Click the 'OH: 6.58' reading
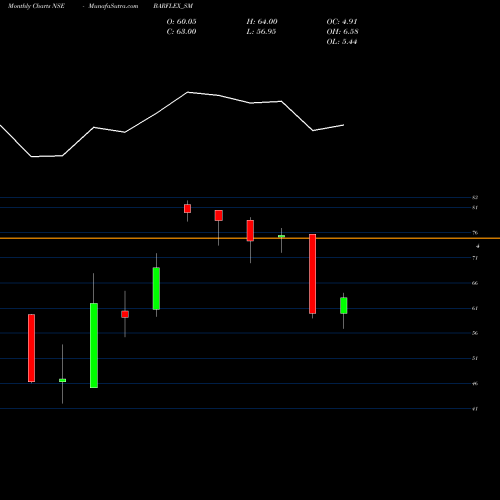The height and width of the screenshot is (500, 500). click(x=342, y=32)
